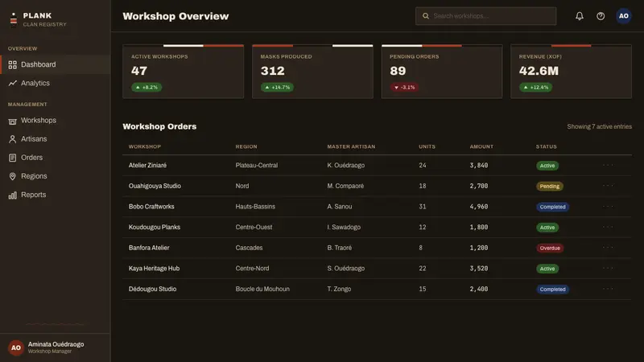View the Reports section
644x362 pixels.
[x=56, y=195]
